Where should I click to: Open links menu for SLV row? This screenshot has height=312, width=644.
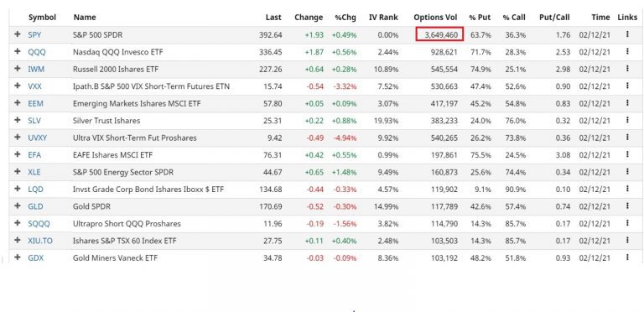(627, 120)
